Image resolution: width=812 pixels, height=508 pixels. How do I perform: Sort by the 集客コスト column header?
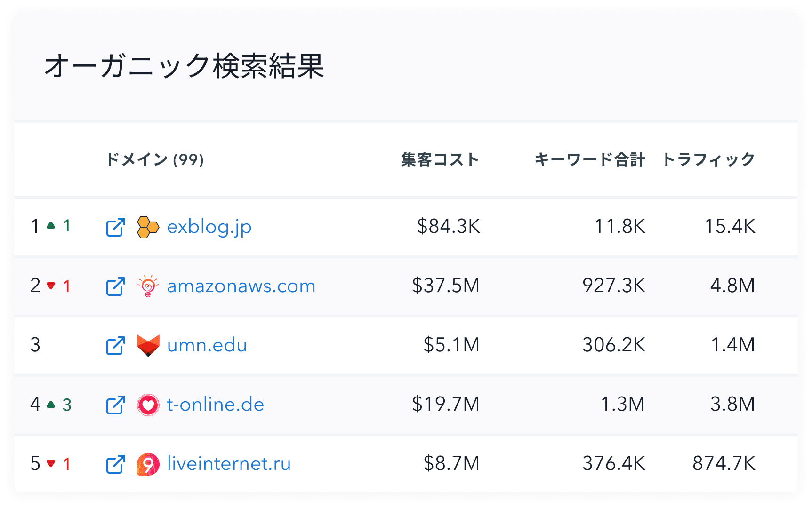tap(440, 160)
